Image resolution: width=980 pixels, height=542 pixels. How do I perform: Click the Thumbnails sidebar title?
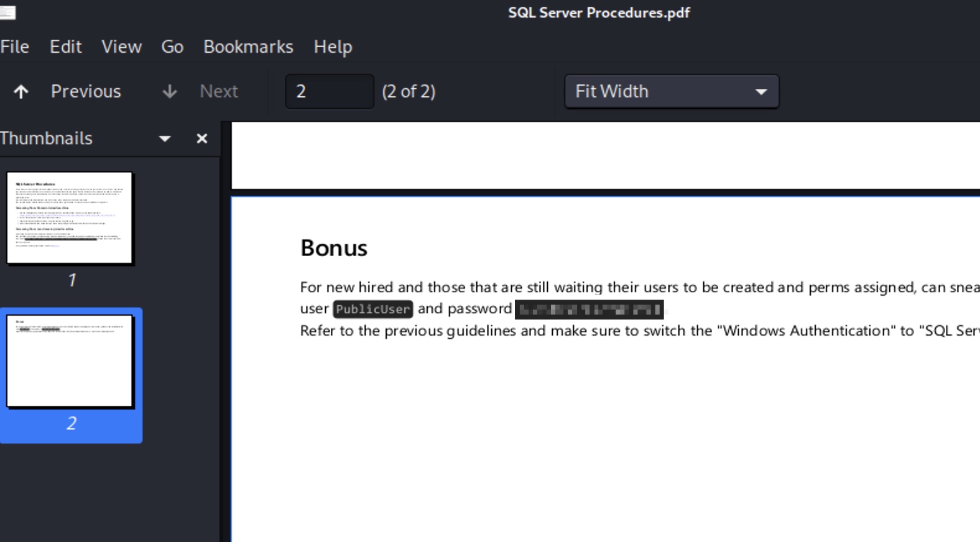[x=46, y=138]
